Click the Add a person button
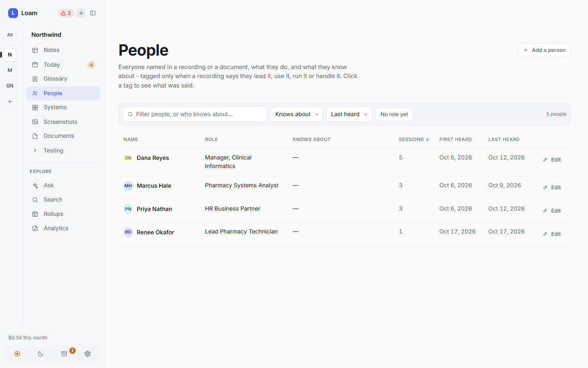 click(544, 50)
